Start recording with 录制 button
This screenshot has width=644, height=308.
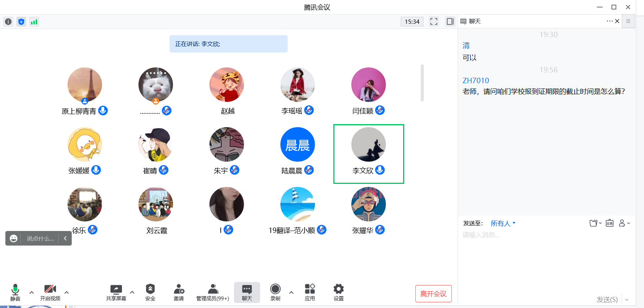pyautogui.click(x=275, y=293)
